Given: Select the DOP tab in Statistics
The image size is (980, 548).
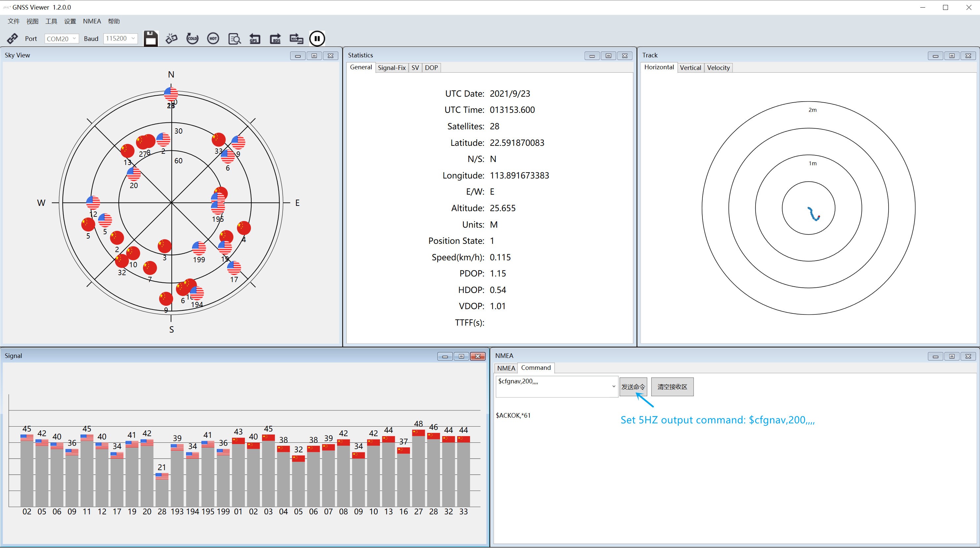Looking at the screenshot, I should [431, 67].
